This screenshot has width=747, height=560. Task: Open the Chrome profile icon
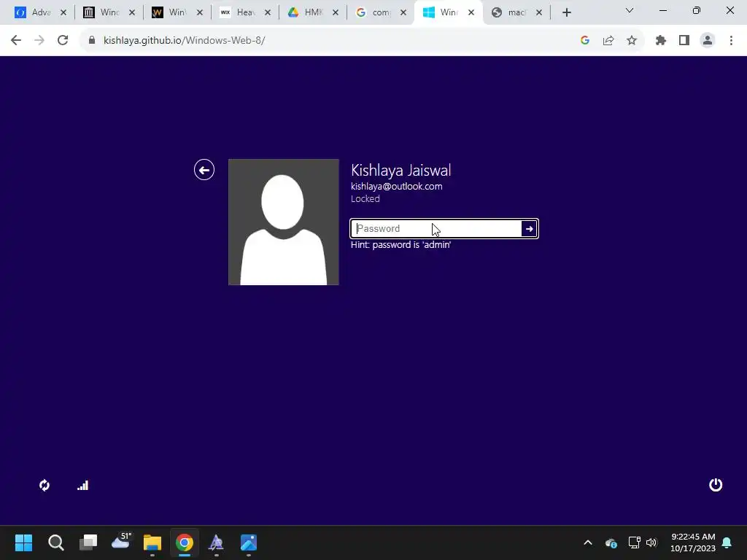tap(708, 41)
